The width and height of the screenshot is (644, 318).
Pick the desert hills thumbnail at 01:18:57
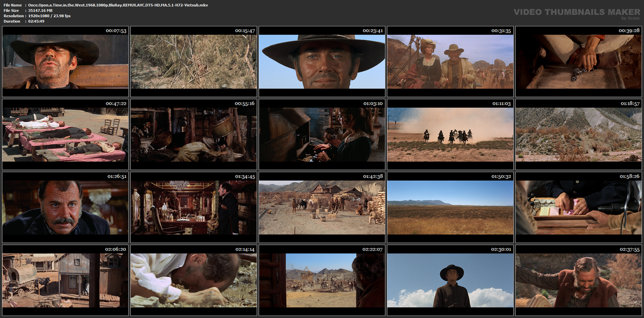(579, 134)
